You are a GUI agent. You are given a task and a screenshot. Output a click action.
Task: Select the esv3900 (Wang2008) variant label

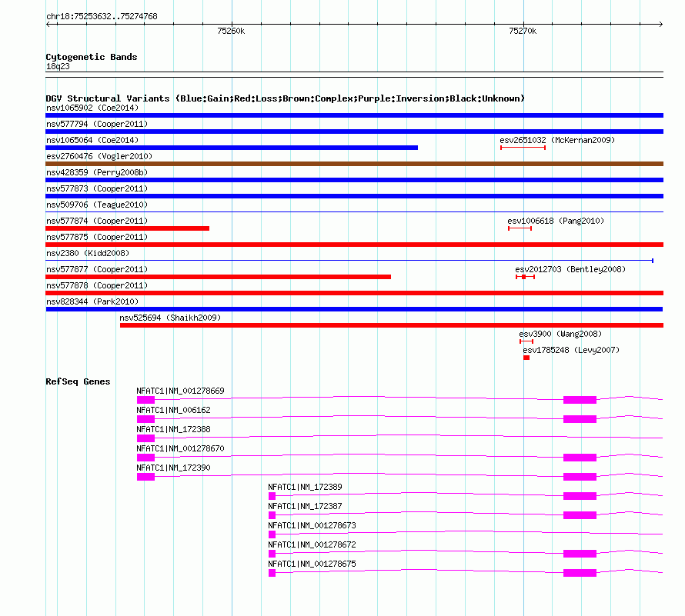tap(560, 334)
